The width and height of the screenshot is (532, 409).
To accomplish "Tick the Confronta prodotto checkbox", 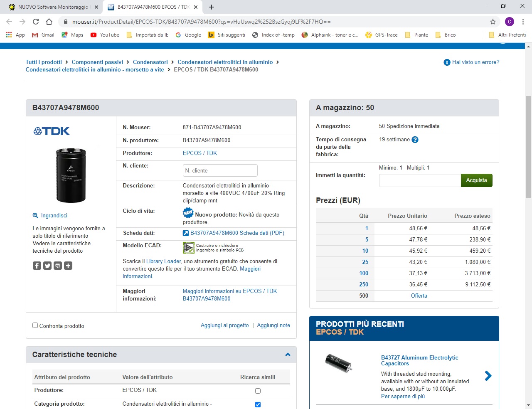I will pyautogui.click(x=35, y=325).
